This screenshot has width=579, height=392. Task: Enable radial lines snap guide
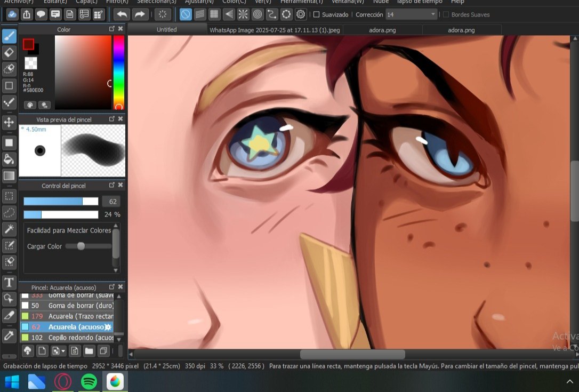click(243, 14)
